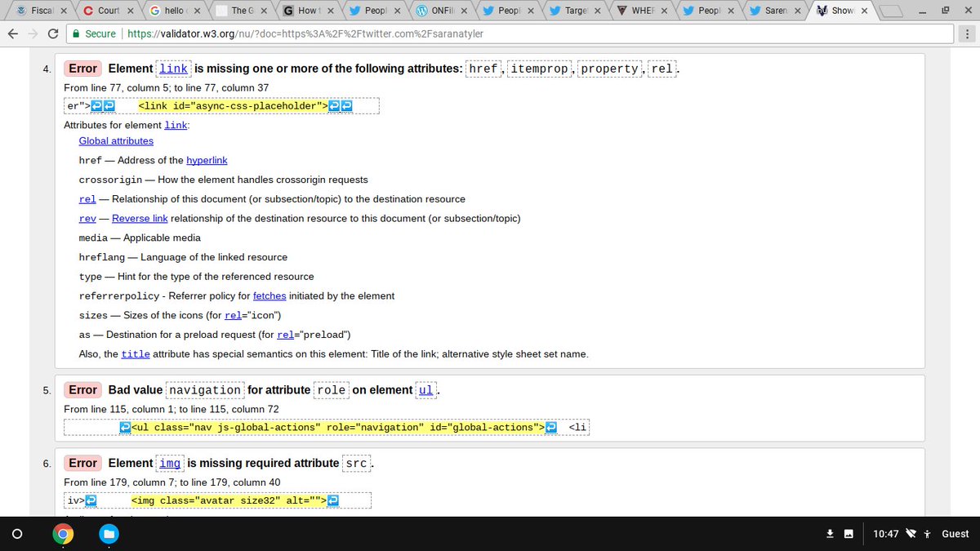This screenshot has height=551, width=980.
Task: Open the rev attribute link
Action: [87, 219]
